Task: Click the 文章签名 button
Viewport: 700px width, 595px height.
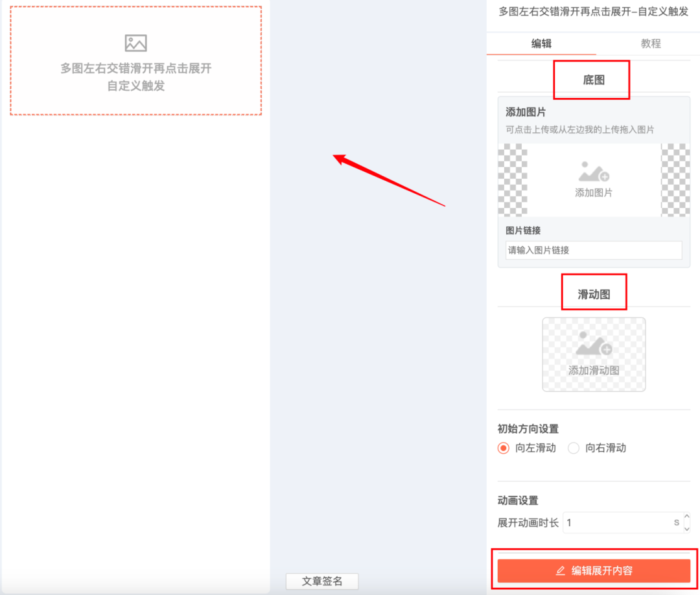Action: tap(322, 581)
